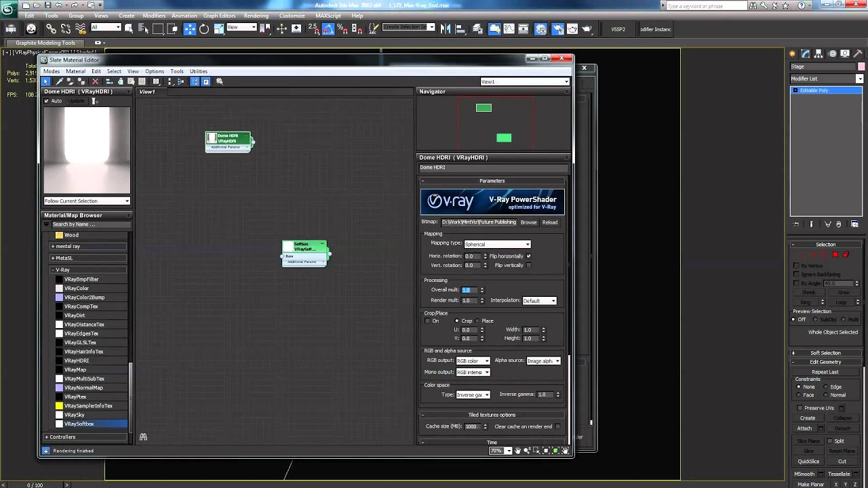This screenshot has height=488, width=868.
Task: Toggle Percent Snap tool
Action: coord(342,29)
